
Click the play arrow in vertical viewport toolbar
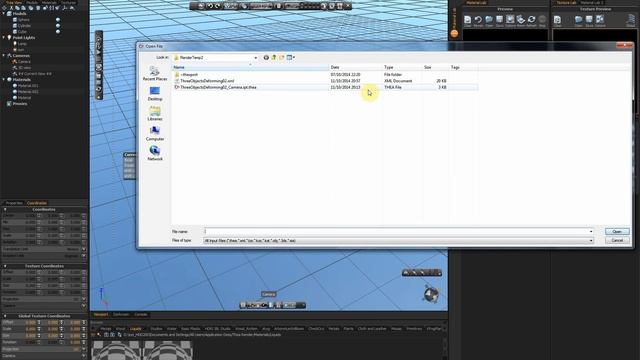pos(98,52)
